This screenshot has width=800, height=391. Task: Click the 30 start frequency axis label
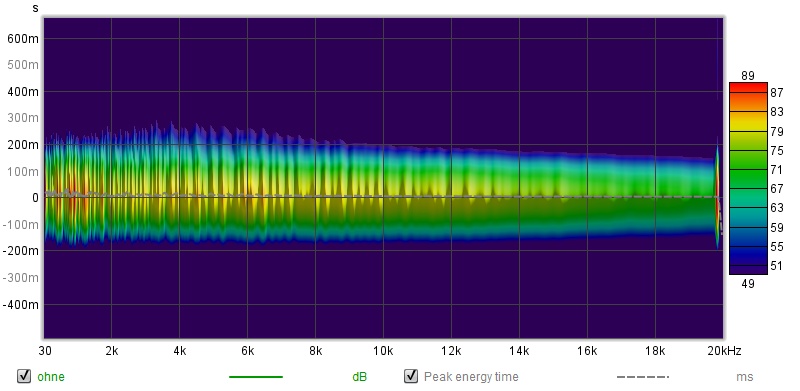[x=44, y=351]
